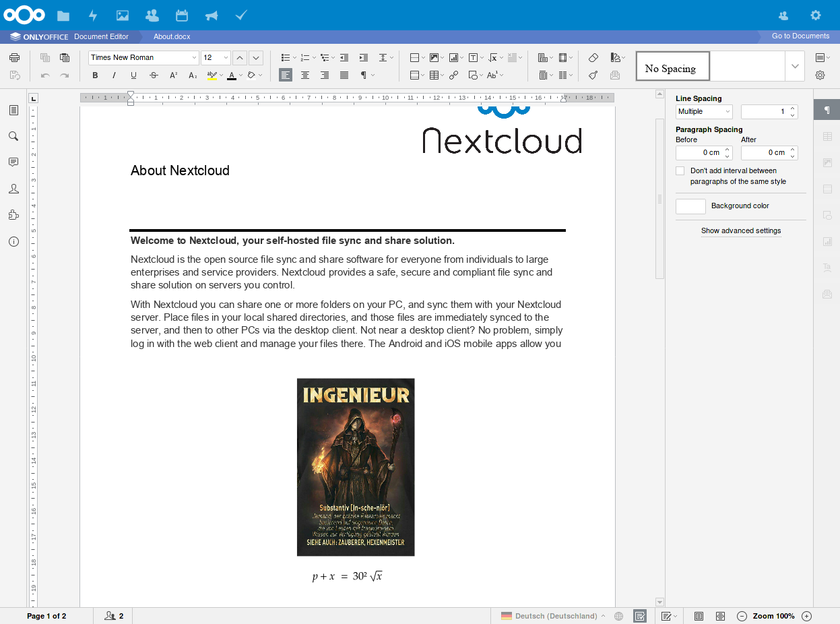Copy style with the paintbrush icon
The image size is (840, 624).
coord(593,75)
